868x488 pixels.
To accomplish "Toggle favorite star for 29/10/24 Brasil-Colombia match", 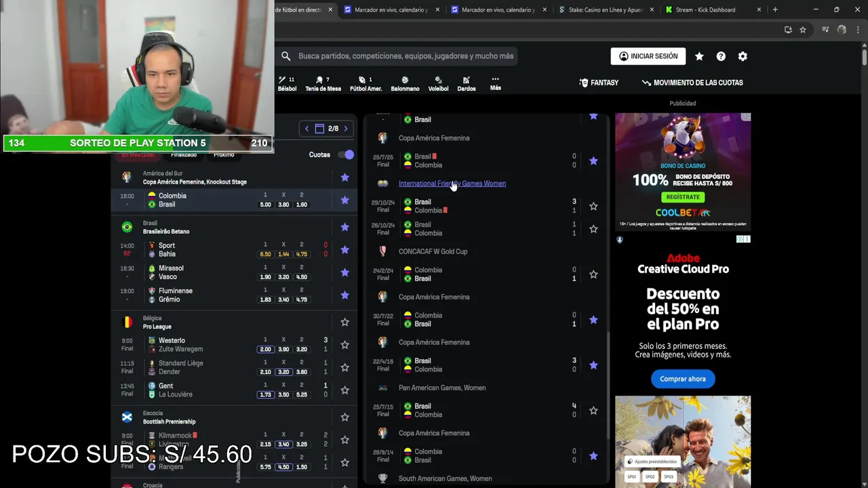I will [593, 206].
